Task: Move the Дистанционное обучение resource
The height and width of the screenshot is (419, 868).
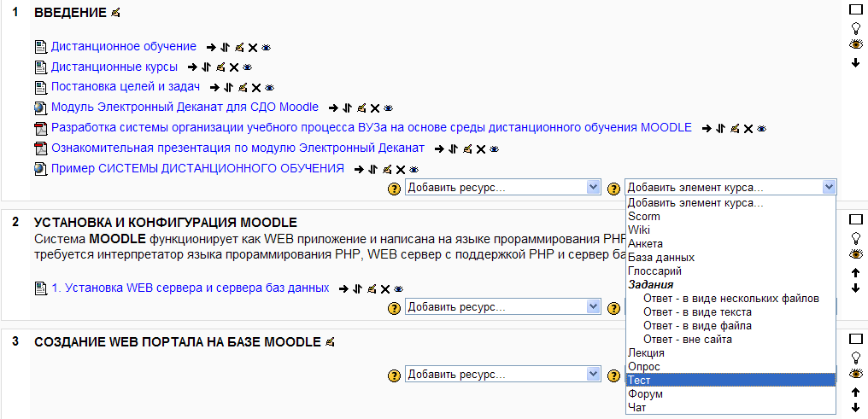Action: 225,48
